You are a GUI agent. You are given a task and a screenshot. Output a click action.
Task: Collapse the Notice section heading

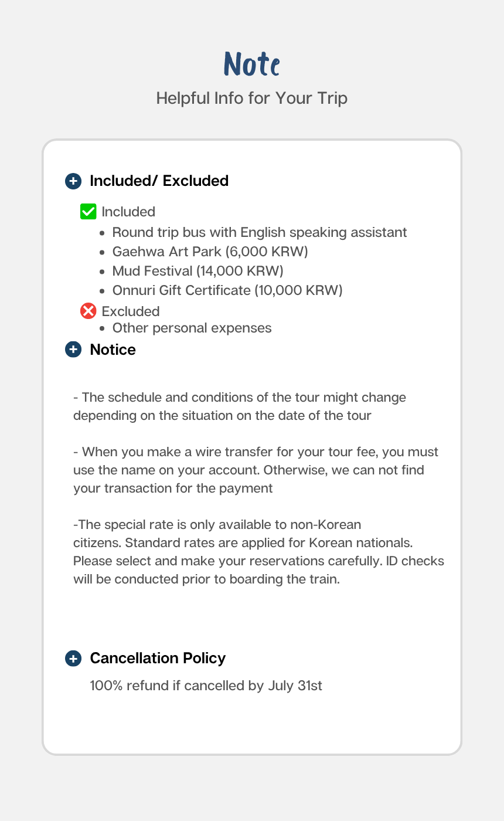(x=113, y=350)
